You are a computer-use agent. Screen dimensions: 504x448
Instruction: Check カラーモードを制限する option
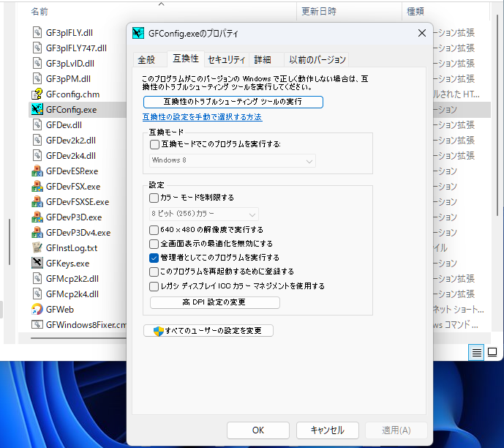pyautogui.click(x=154, y=198)
